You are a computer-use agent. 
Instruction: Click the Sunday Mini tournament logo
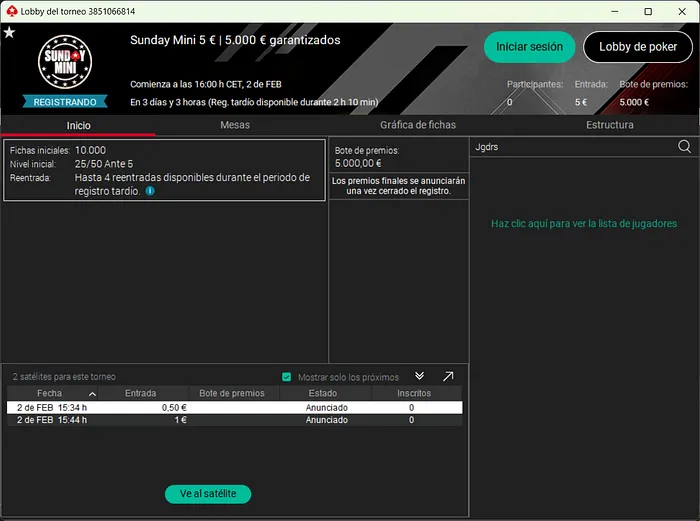[x=65, y=63]
